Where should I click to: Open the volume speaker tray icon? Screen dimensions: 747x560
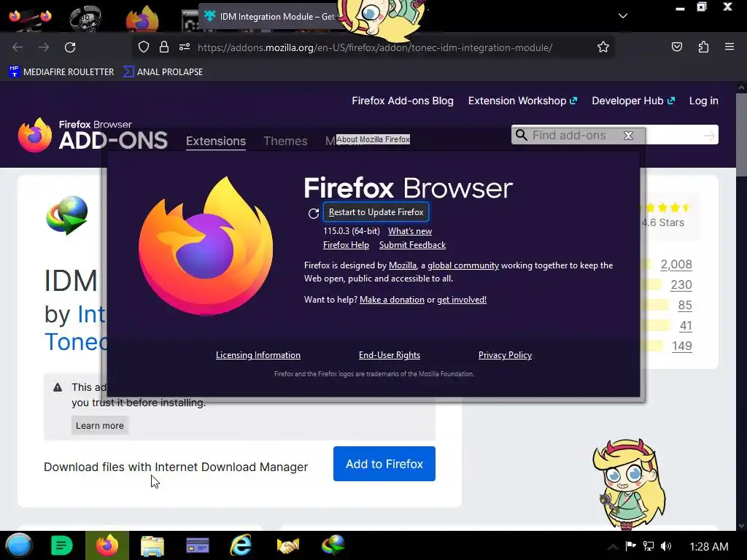click(x=666, y=546)
